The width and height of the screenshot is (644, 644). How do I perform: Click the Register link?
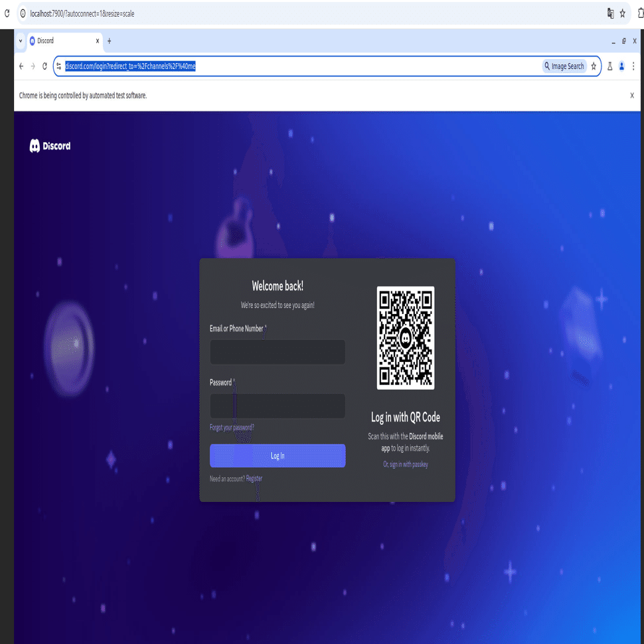tap(253, 478)
